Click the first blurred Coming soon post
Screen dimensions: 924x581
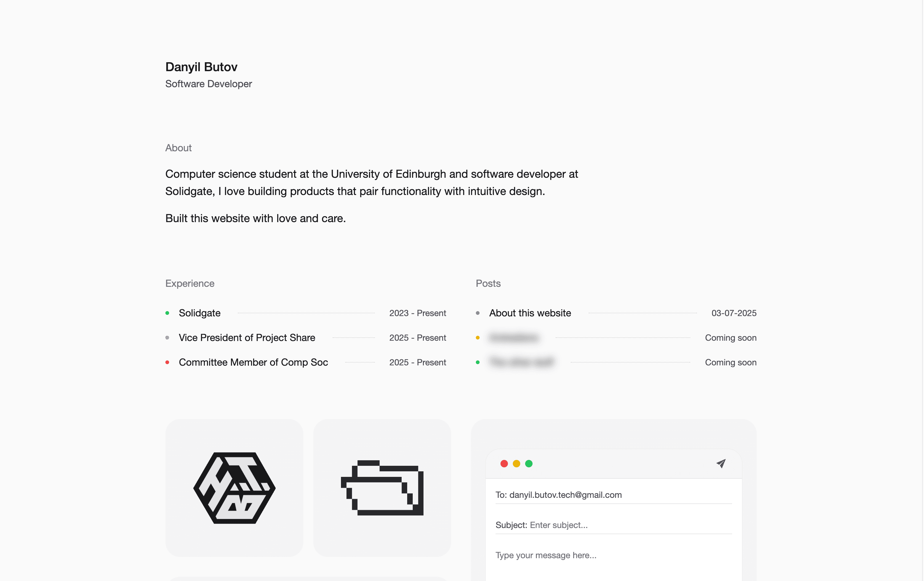[x=616, y=338]
